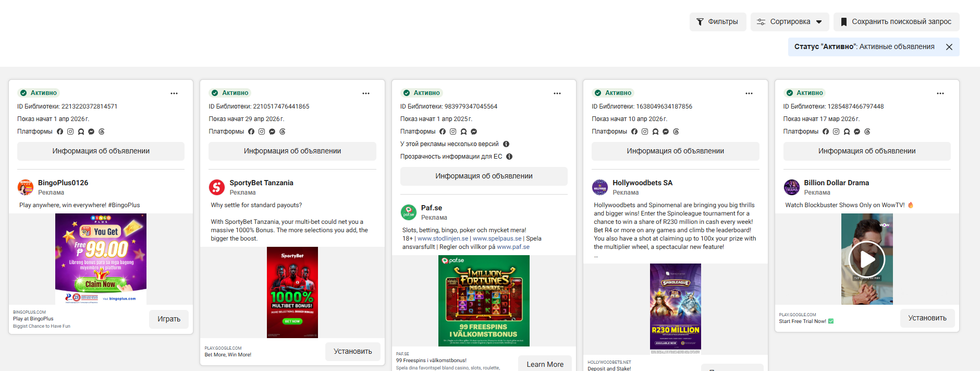Open three-dot menu on Billion Dollar Drama card
The height and width of the screenshot is (371, 980).
[x=940, y=93]
